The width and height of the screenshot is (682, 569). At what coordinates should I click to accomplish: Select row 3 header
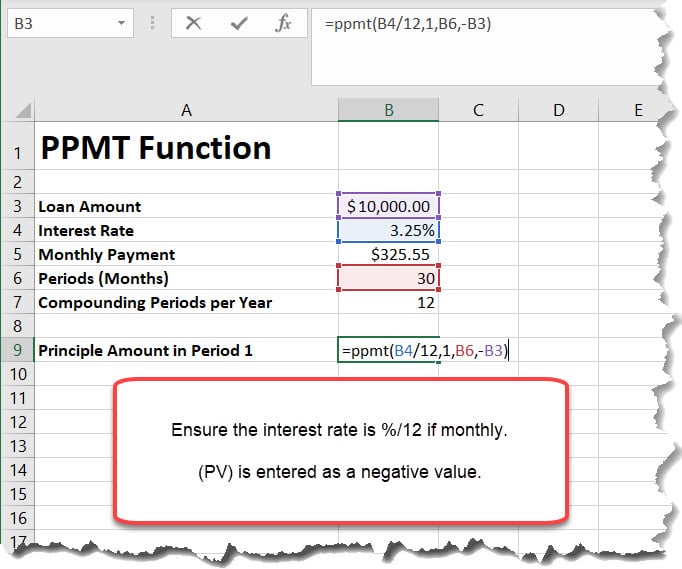[18, 206]
